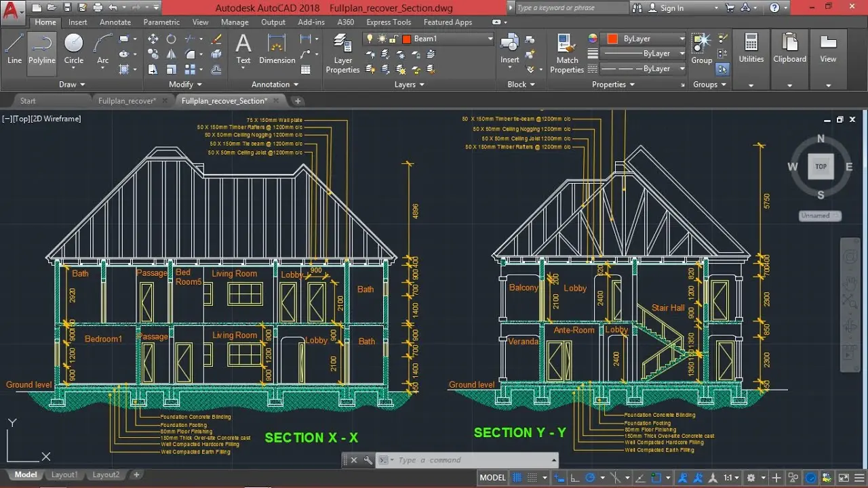The image size is (868, 488).
Task: Click the Insert block icon
Action: (510, 49)
